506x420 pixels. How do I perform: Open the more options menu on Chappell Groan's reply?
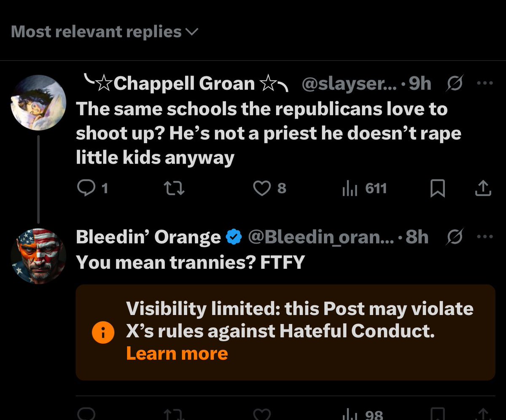tap(484, 83)
